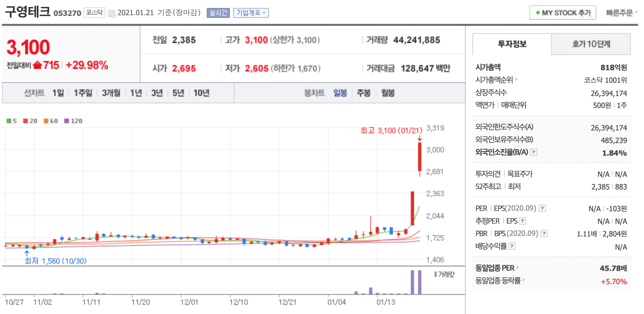Select the 일봉 candle chart
This screenshot has height=314, width=644.
(x=340, y=93)
